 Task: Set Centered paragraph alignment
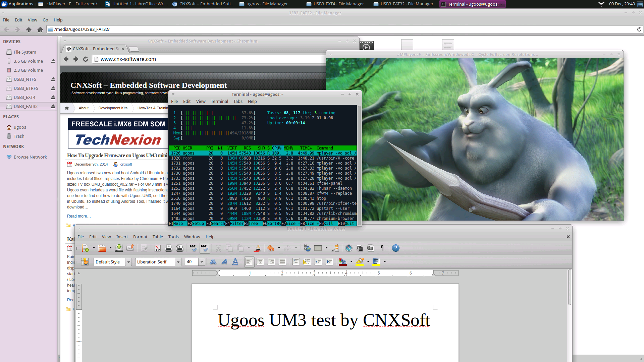pyautogui.click(x=260, y=262)
